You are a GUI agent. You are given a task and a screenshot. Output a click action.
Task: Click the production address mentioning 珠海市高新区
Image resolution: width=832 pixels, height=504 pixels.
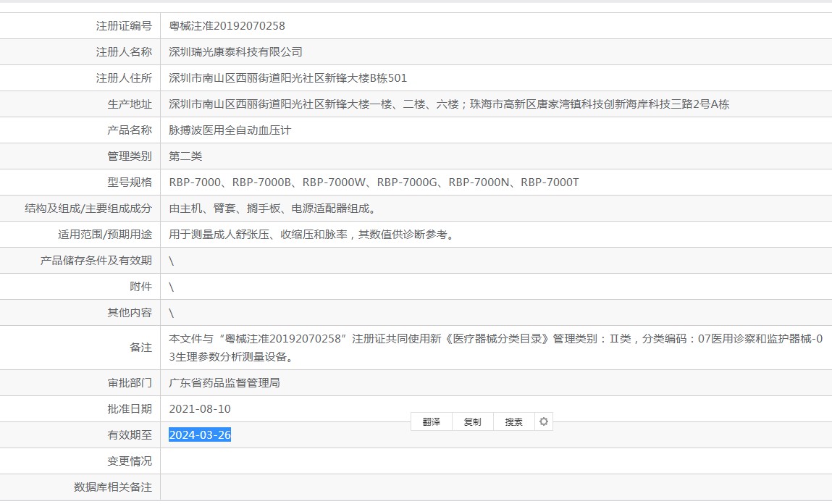tap(449, 104)
